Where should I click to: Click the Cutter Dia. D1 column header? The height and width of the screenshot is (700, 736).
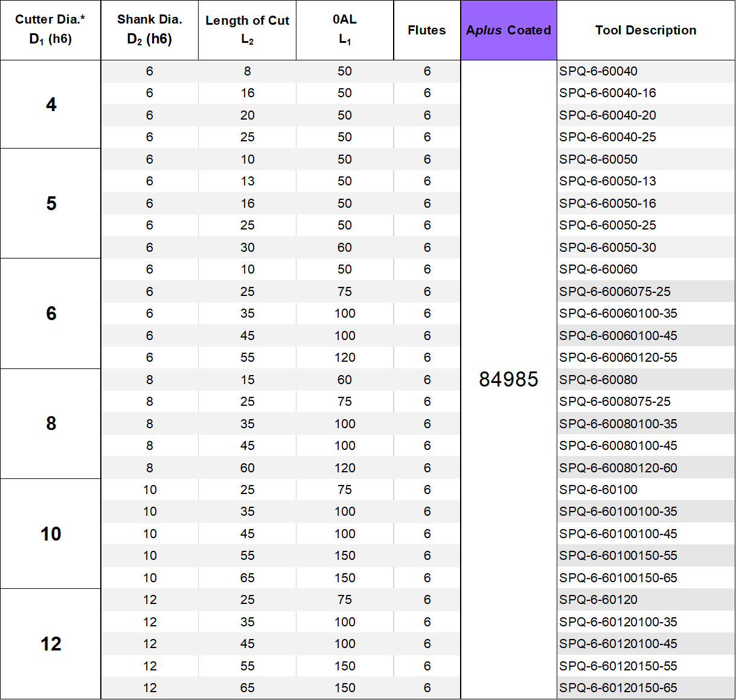coord(51,30)
